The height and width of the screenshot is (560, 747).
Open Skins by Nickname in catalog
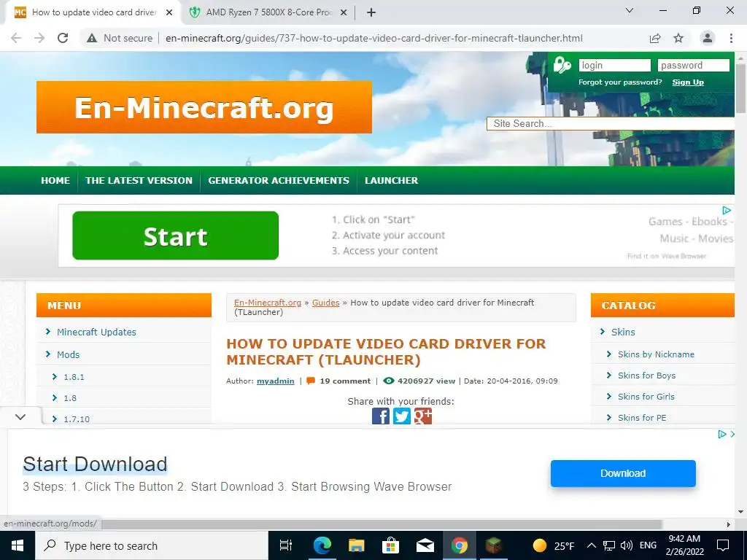[x=656, y=354]
